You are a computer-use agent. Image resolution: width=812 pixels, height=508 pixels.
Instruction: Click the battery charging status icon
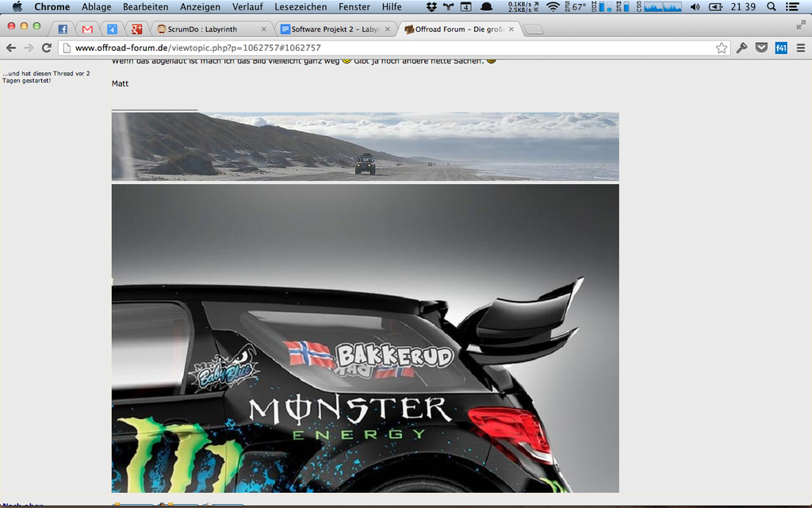(715, 6)
